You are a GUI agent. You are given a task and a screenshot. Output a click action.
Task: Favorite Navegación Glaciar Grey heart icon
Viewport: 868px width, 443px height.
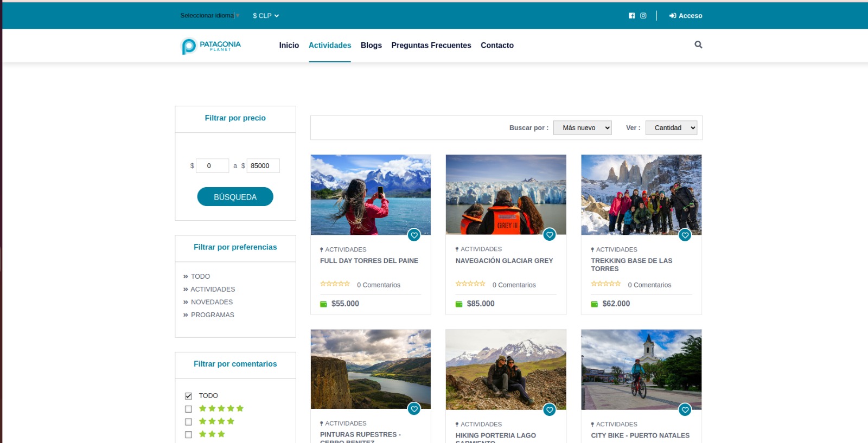click(x=550, y=235)
